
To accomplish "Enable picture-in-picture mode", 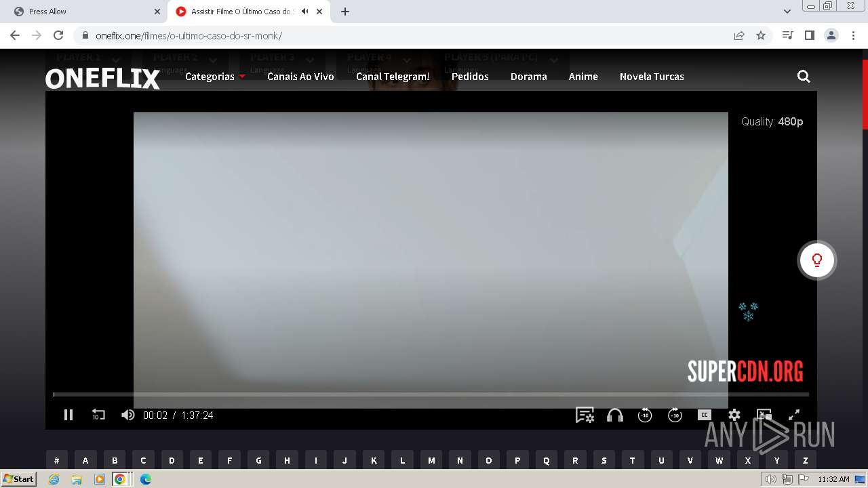I will 764,415.
